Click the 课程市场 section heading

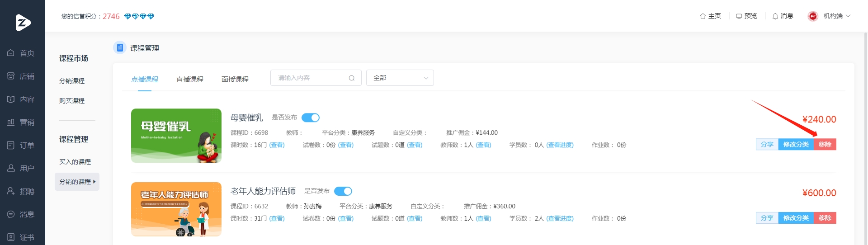click(x=74, y=58)
